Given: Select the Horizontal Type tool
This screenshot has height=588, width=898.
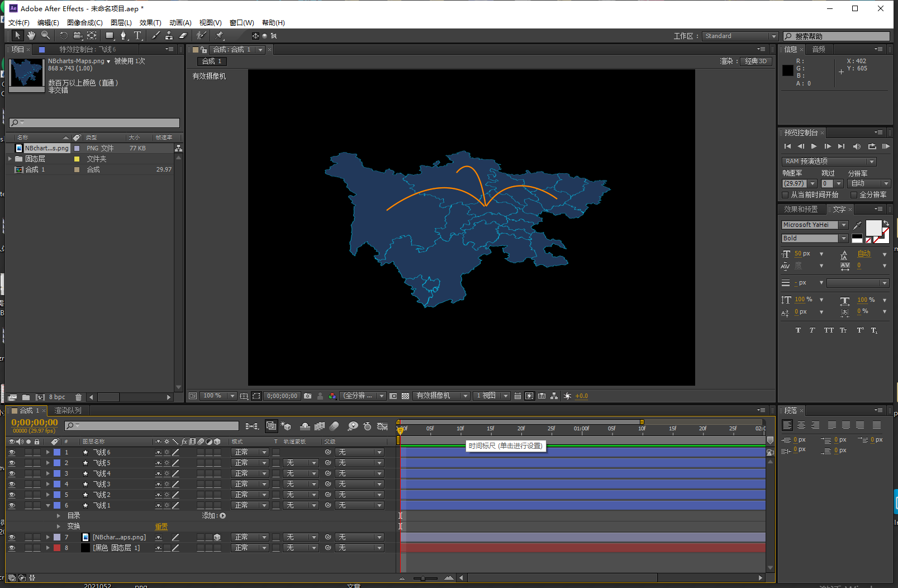Looking at the screenshot, I should [137, 36].
